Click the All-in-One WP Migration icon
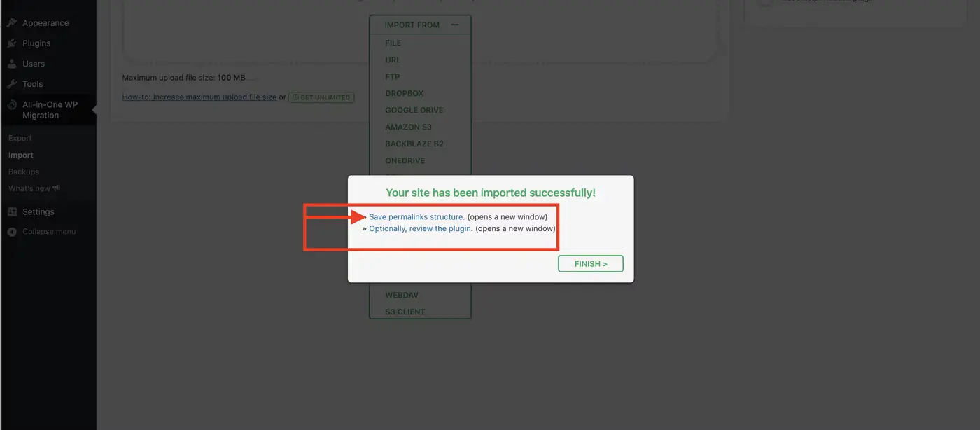Image resolution: width=980 pixels, height=430 pixels. (12, 105)
